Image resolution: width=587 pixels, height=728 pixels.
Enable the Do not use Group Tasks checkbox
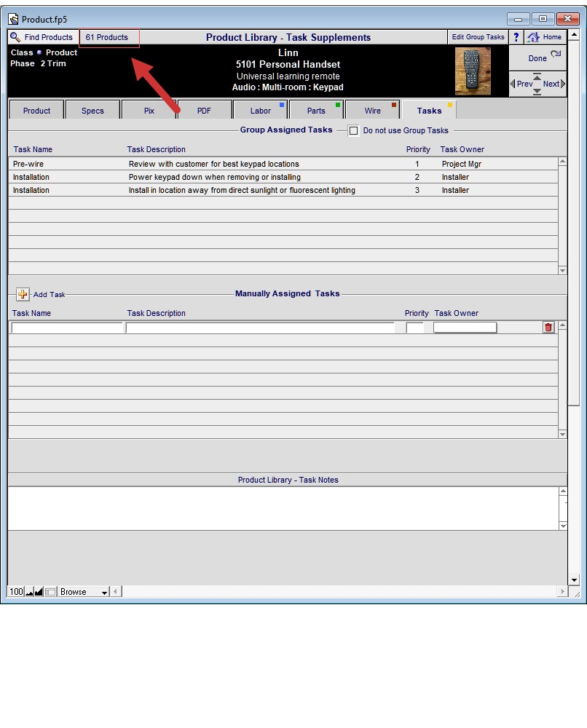pos(353,130)
